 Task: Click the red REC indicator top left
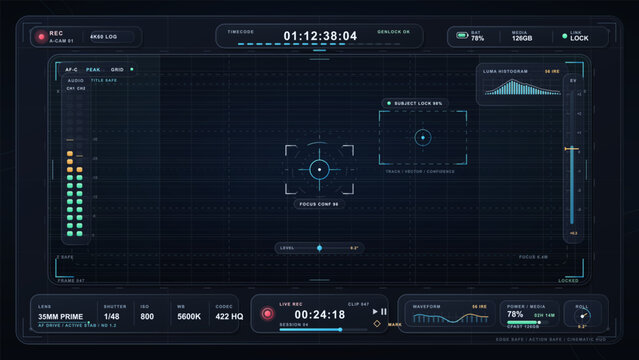coord(41,37)
